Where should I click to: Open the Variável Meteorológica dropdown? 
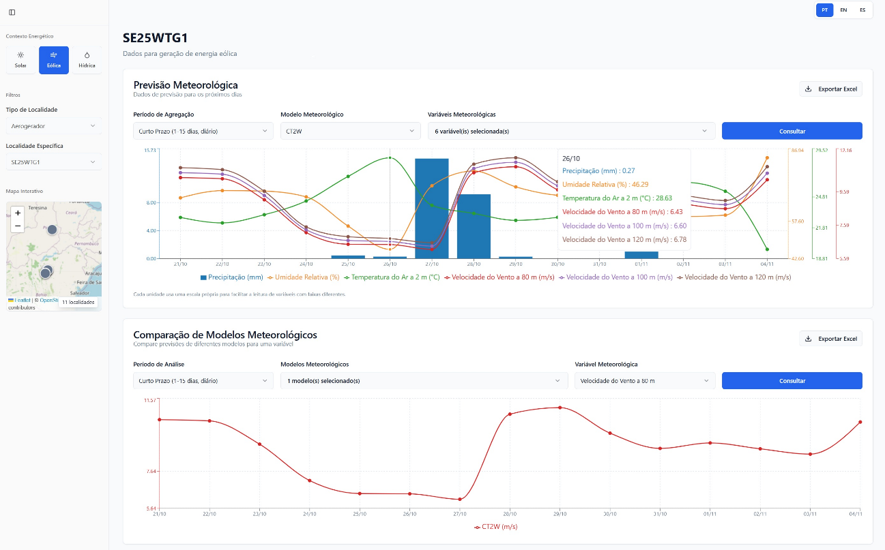tap(645, 381)
